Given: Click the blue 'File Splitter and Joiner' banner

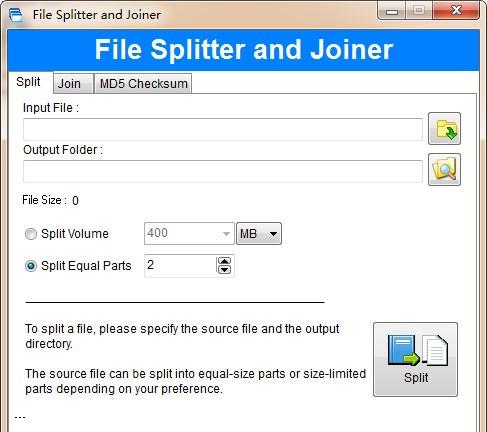Looking at the screenshot, I should point(244,50).
